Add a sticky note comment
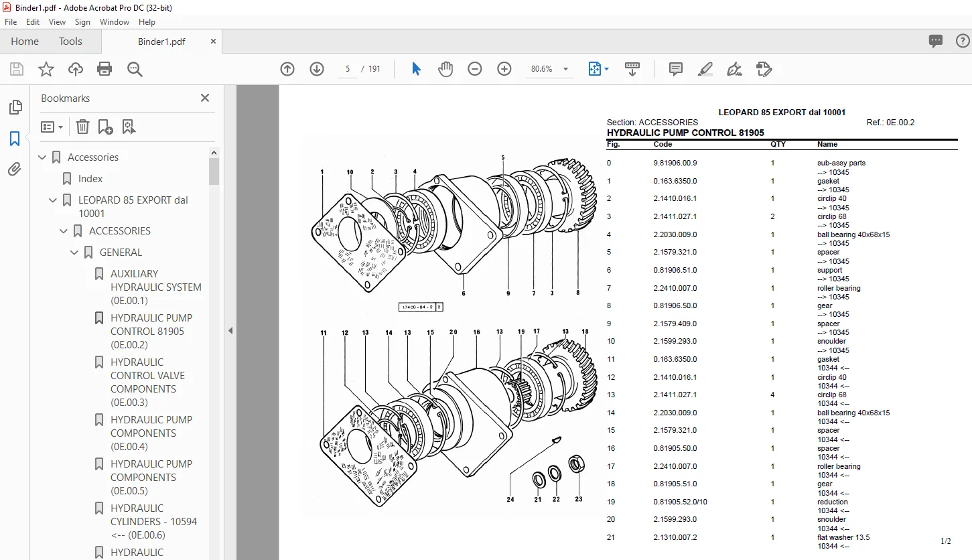This screenshot has width=972, height=560. [x=676, y=69]
